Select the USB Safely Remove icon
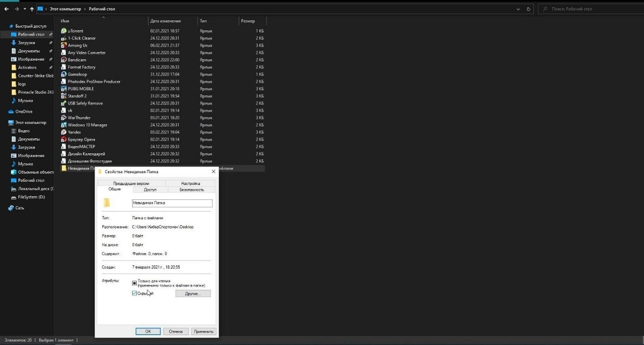Screen dimensions: 644x345 pos(64,103)
